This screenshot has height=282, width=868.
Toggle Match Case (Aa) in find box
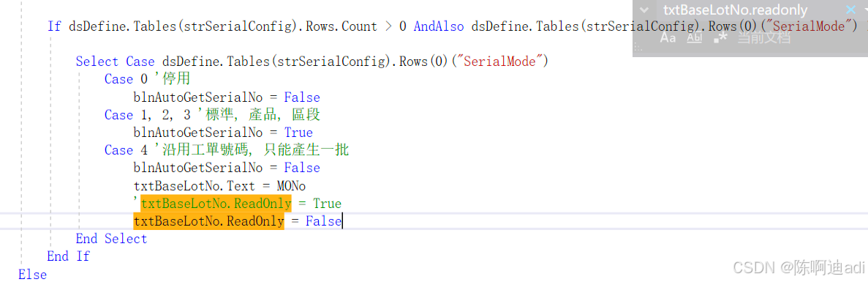pyautogui.click(x=668, y=37)
